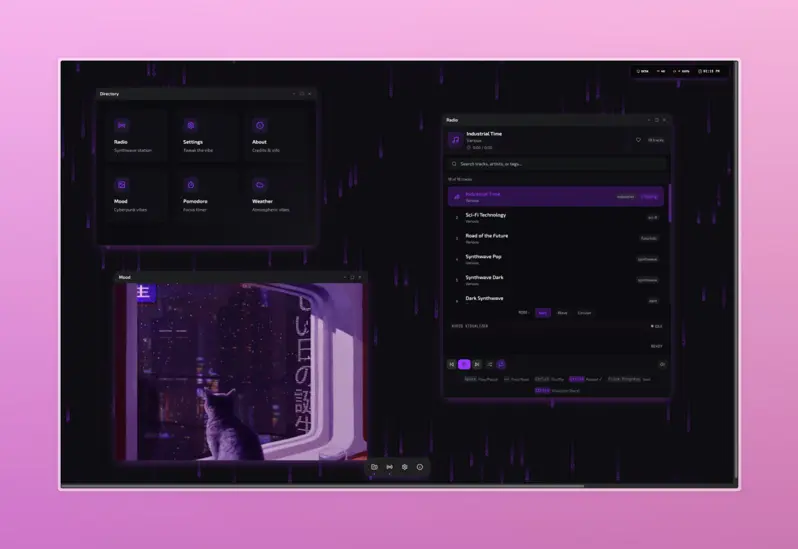Toggle shuffle in Radio controls
798x549 pixels.
pyautogui.click(x=490, y=364)
